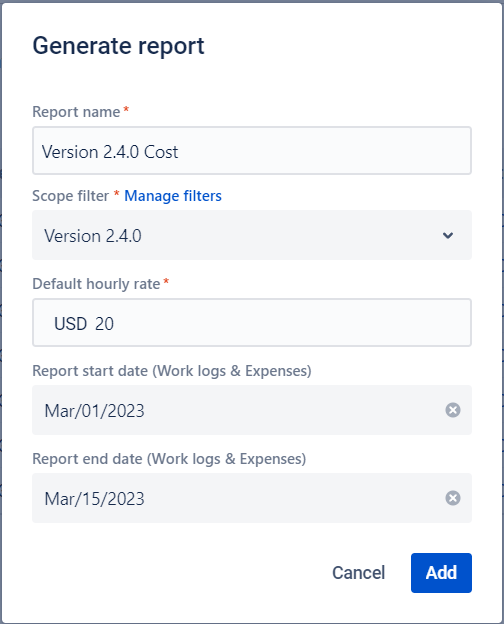Click the Report name label
Image resolution: width=504 pixels, height=624 pixels.
(76, 112)
